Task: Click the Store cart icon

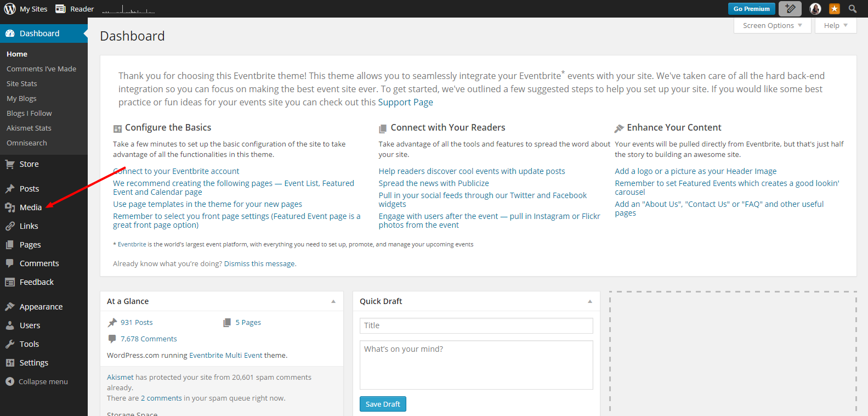Action: (x=10, y=164)
